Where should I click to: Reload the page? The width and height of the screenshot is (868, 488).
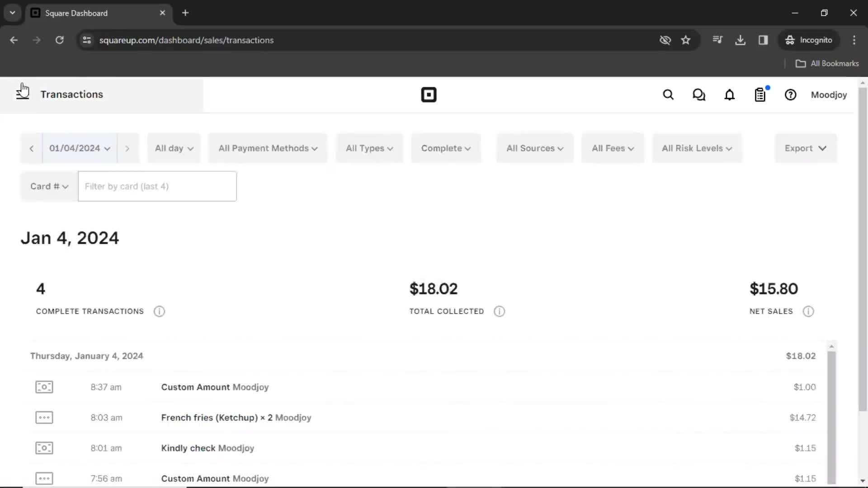pyautogui.click(x=60, y=40)
